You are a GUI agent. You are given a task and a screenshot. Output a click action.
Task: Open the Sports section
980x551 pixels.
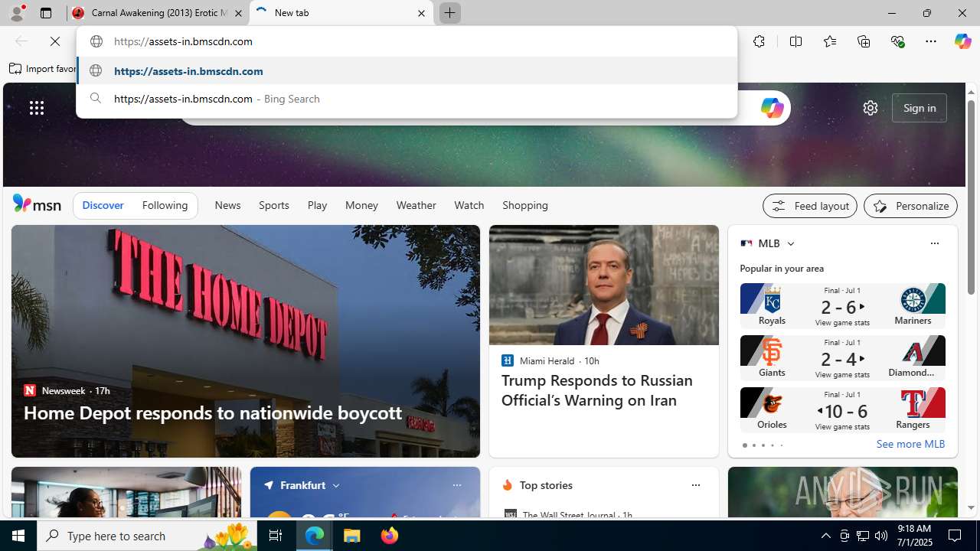coord(273,205)
